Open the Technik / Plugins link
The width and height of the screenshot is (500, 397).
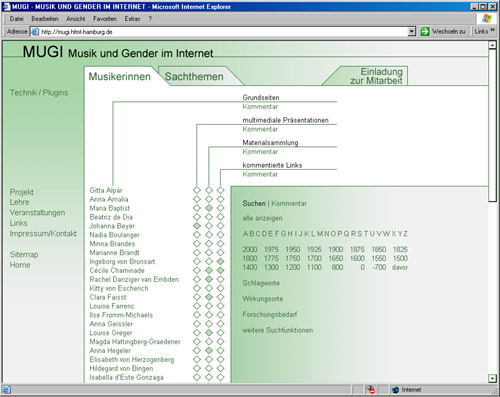[x=39, y=93]
